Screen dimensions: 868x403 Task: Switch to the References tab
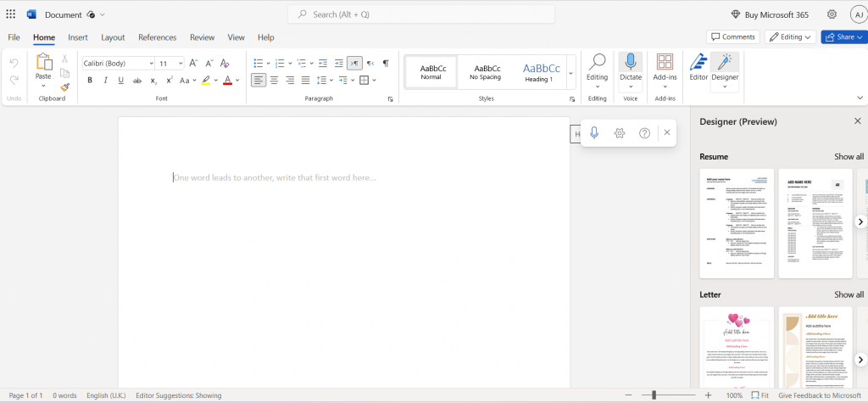pos(157,37)
